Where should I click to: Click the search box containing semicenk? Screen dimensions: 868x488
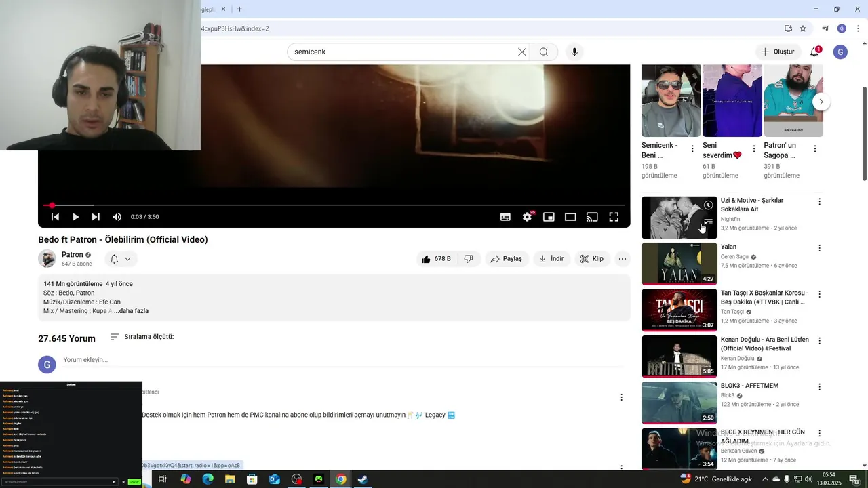click(403, 52)
